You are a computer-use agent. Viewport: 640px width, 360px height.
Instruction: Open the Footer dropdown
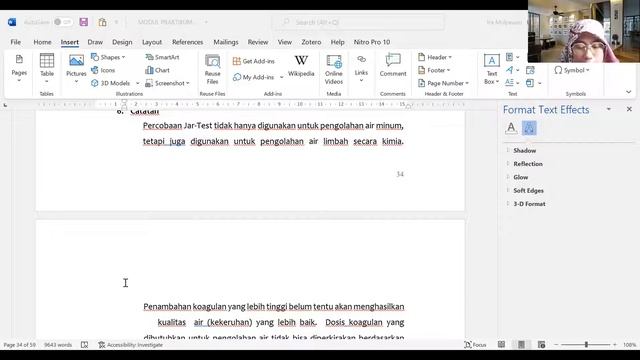[x=434, y=70]
